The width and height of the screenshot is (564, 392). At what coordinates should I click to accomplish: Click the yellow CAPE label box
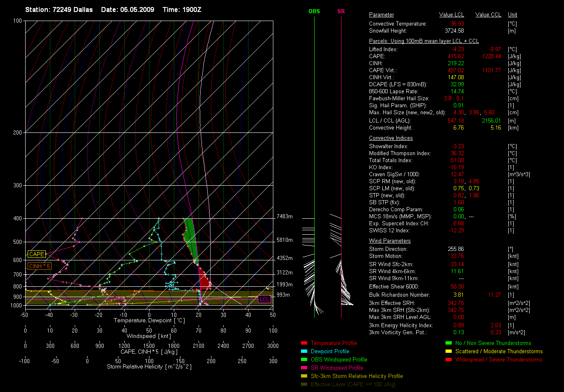click(x=36, y=255)
